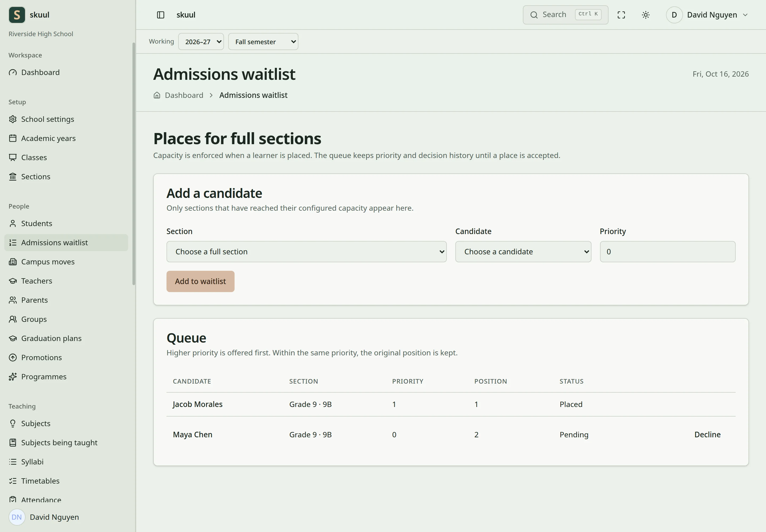Click the Sections building icon

(13, 177)
